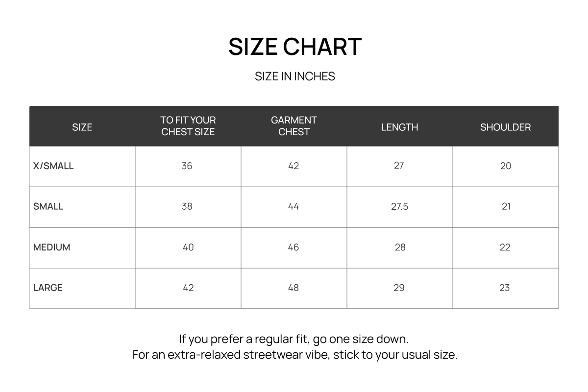
Task: Click X/SMALL chest size value 36
Action: [x=187, y=166]
